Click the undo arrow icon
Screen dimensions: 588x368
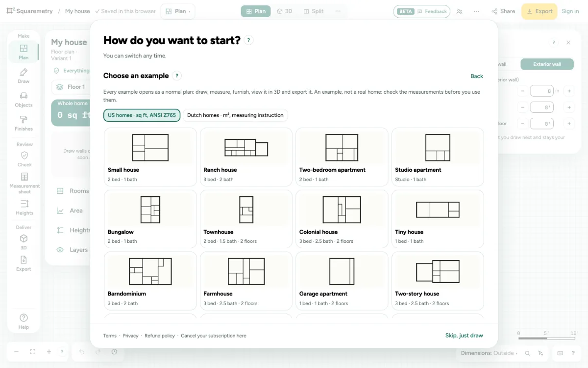[x=82, y=352]
